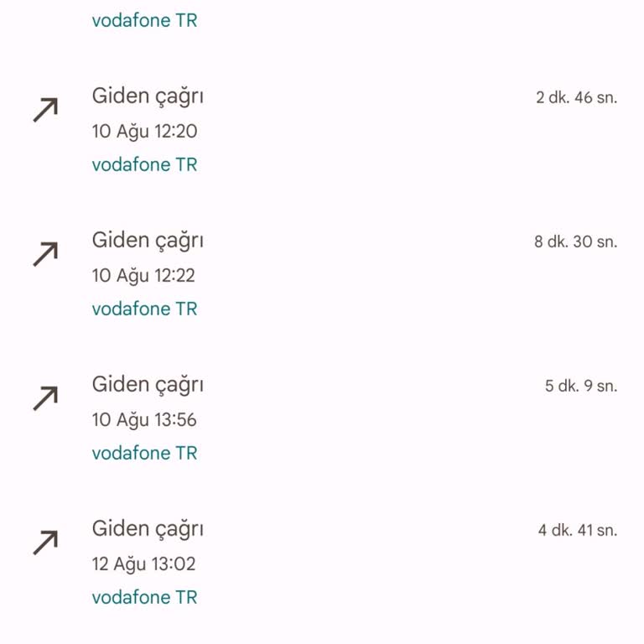
Task: Tap the 10 Ağu 13:56 timestamp
Action: pyautogui.click(x=144, y=420)
